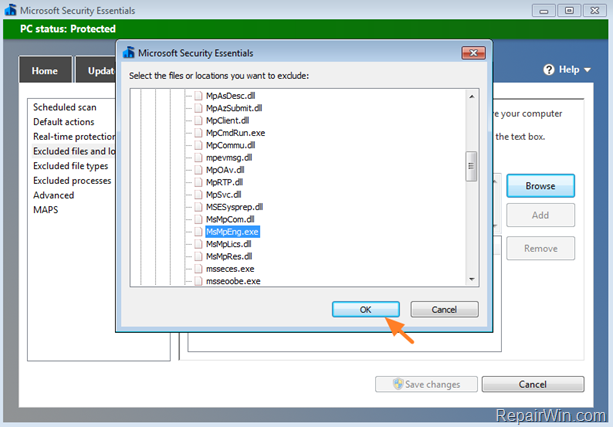This screenshot has width=613, height=427.
Task: Click the MpOAv.dll file icon
Action: click(x=198, y=170)
